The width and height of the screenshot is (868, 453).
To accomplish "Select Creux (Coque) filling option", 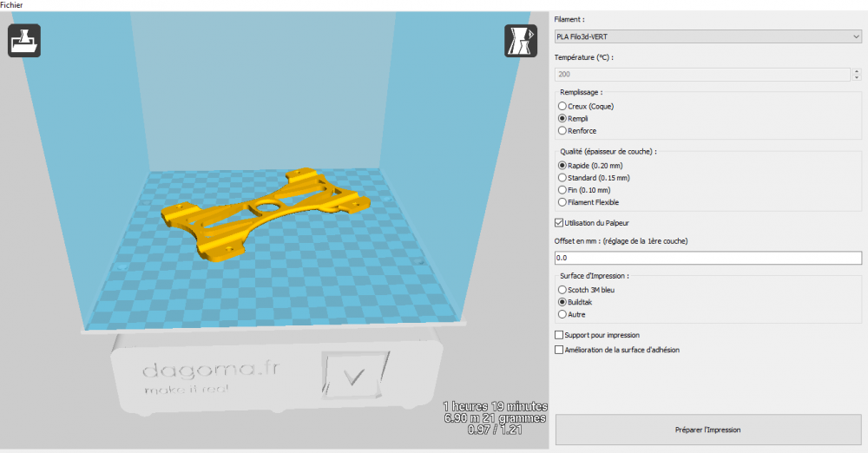I will (x=586, y=107).
